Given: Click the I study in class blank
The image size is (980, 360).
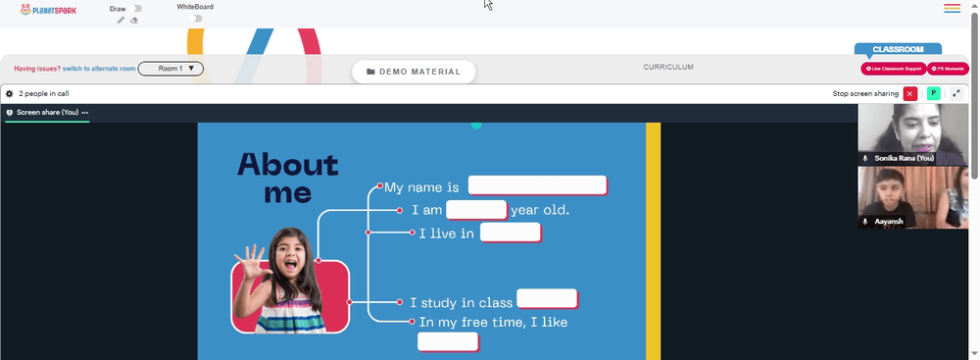Looking at the screenshot, I should (x=547, y=298).
